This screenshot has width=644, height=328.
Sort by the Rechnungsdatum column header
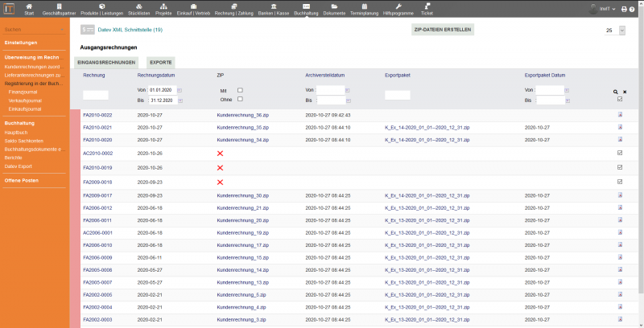tap(156, 76)
